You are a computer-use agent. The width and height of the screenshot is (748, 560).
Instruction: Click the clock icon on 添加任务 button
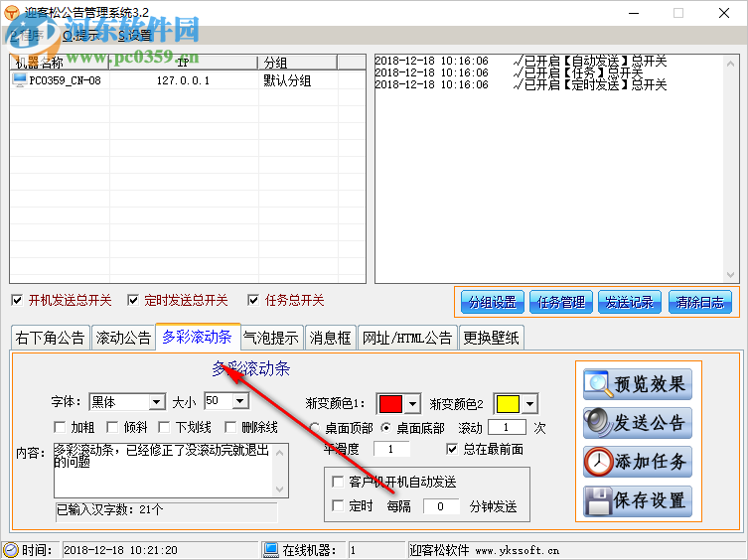tap(599, 462)
